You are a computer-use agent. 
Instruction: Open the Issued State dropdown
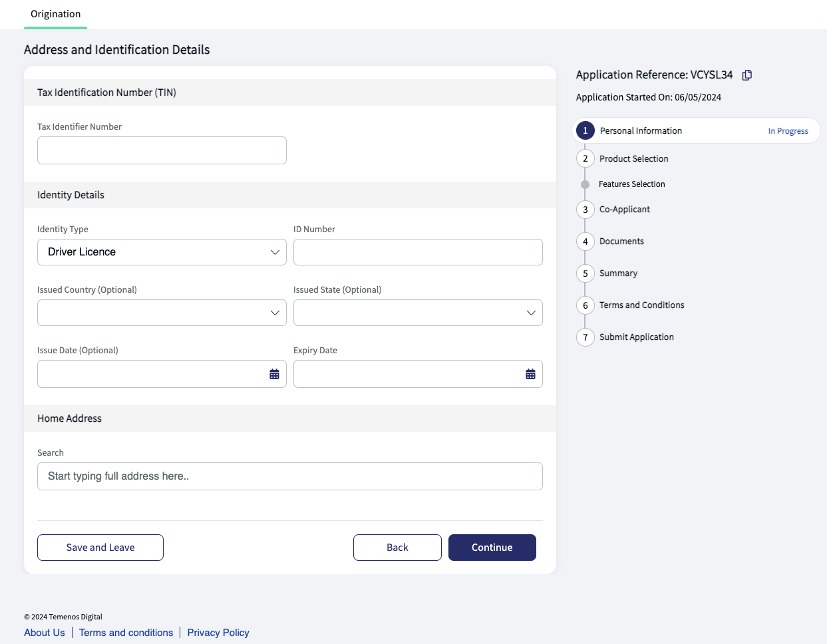(x=418, y=313)
